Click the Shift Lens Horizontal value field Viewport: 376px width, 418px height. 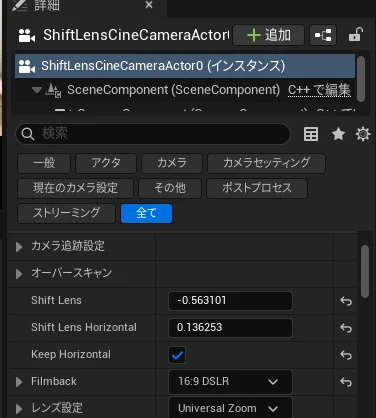point(230,328)
